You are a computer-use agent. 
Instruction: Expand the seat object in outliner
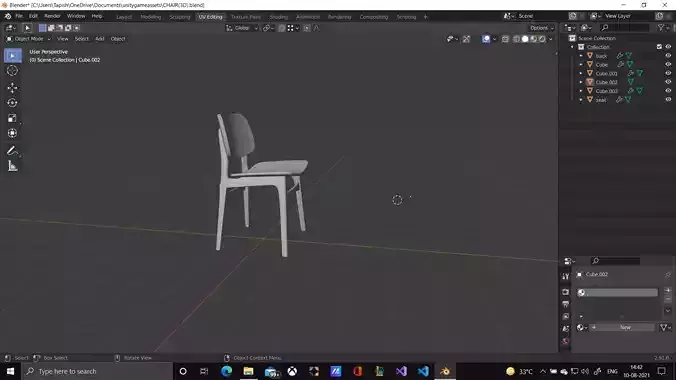pos(581,100)
